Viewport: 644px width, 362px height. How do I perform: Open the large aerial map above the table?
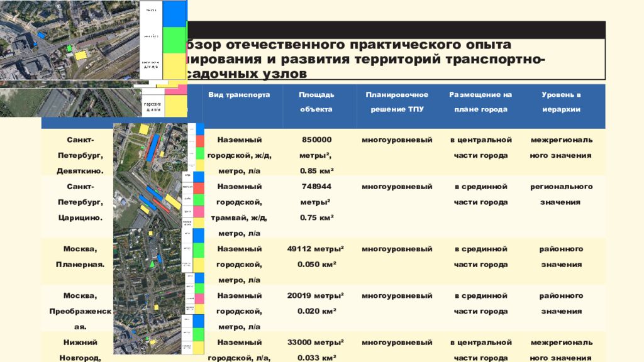[94, 40]
